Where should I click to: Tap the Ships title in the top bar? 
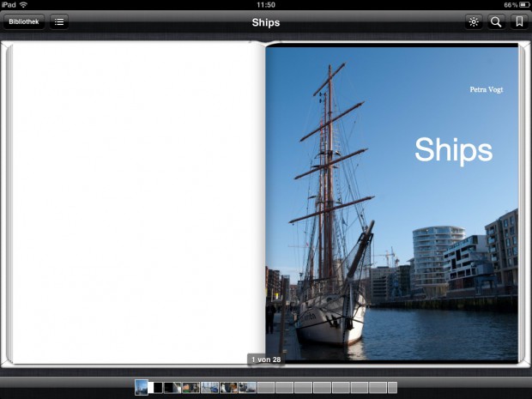click(266, 22)
